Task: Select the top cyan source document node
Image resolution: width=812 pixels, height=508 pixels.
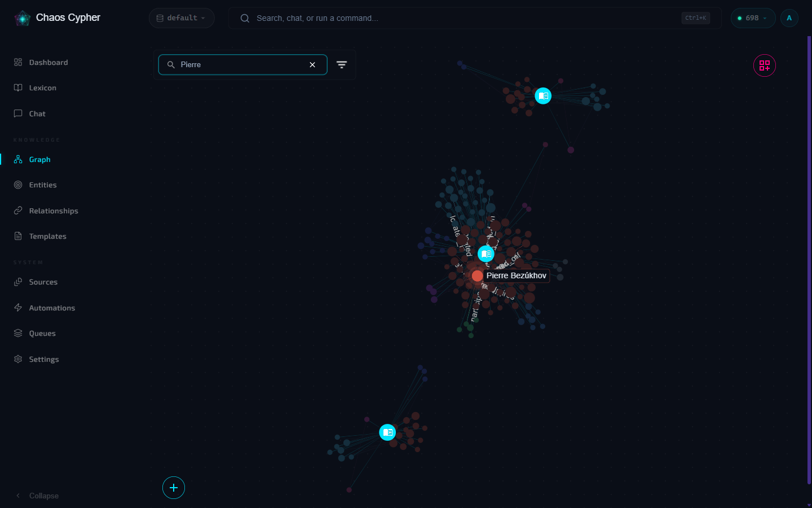Action: tap(543, 96)
